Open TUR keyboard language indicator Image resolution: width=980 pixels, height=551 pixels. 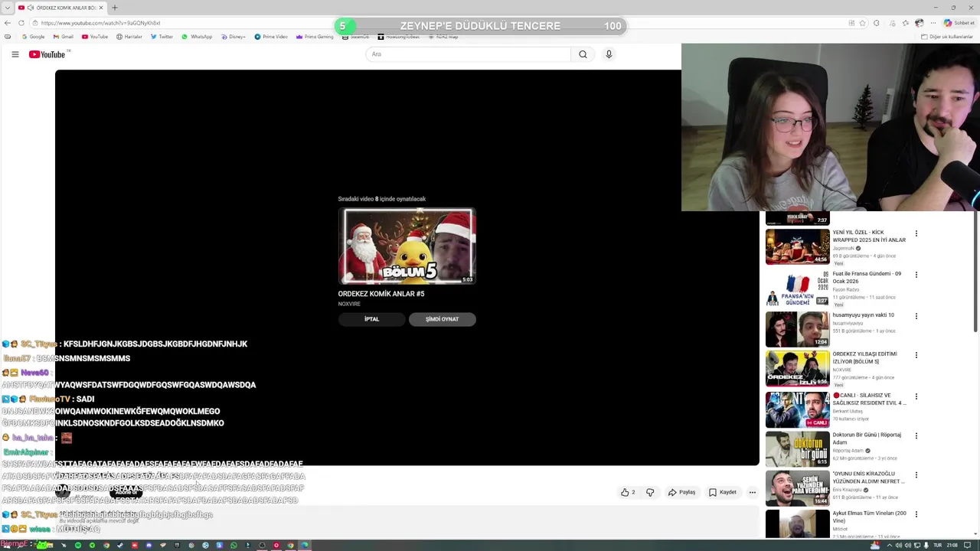[x=938, y=546]
